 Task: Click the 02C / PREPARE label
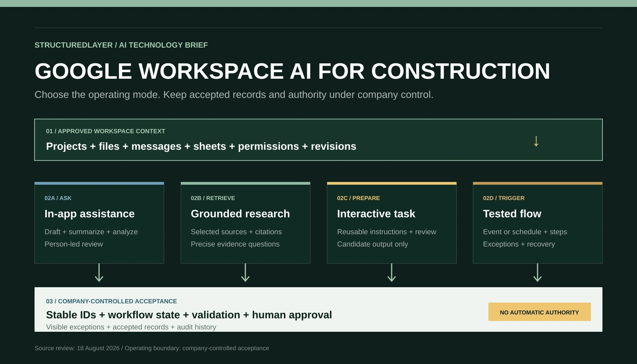click(358, 198)
